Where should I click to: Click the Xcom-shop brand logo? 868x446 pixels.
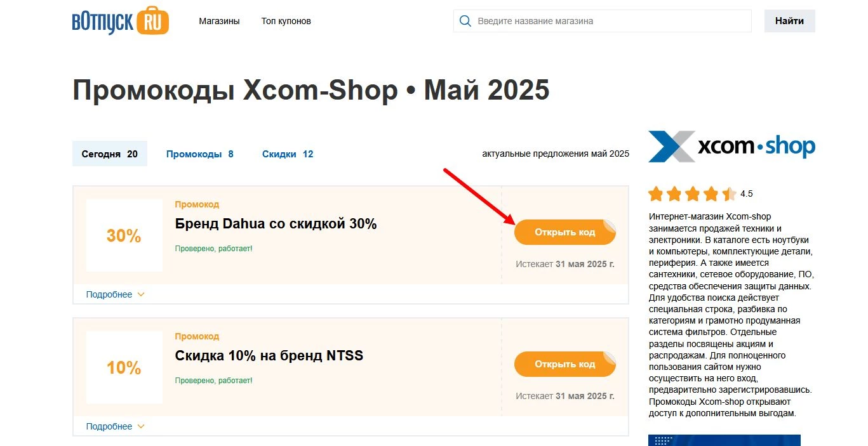(731, 147)
